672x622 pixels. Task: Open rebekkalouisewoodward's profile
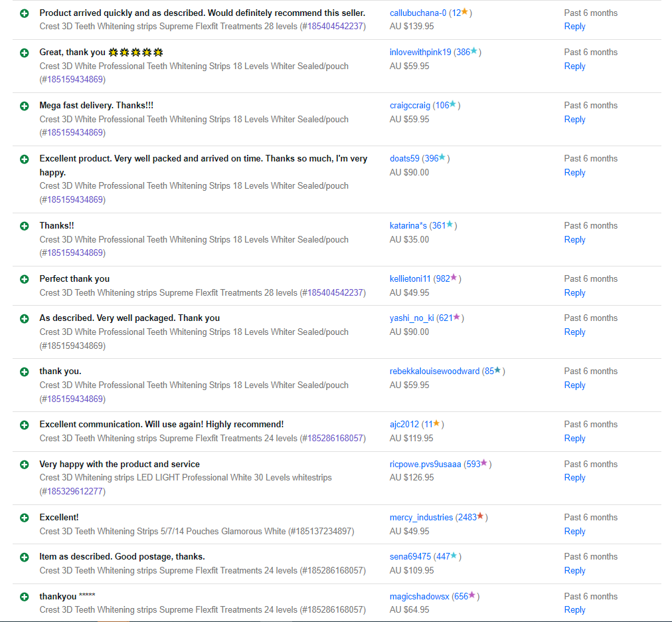(x=434, y=371)
